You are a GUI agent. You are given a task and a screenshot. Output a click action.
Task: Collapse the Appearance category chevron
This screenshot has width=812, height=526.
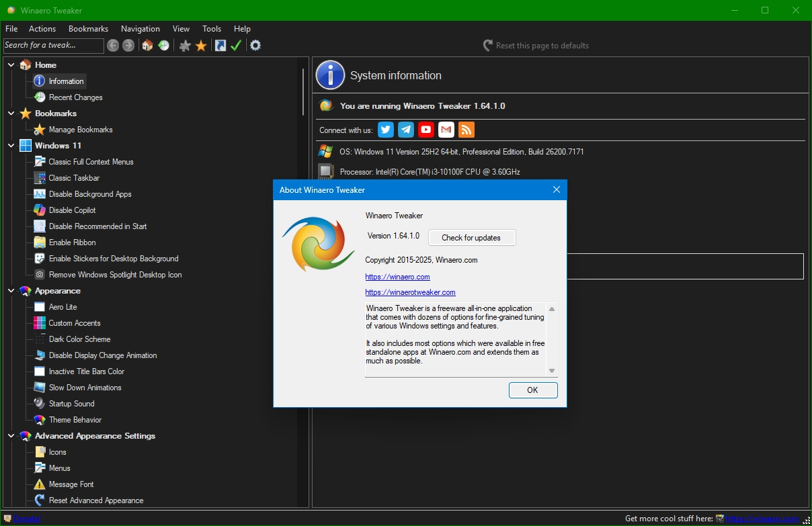[x=11, y=291]
